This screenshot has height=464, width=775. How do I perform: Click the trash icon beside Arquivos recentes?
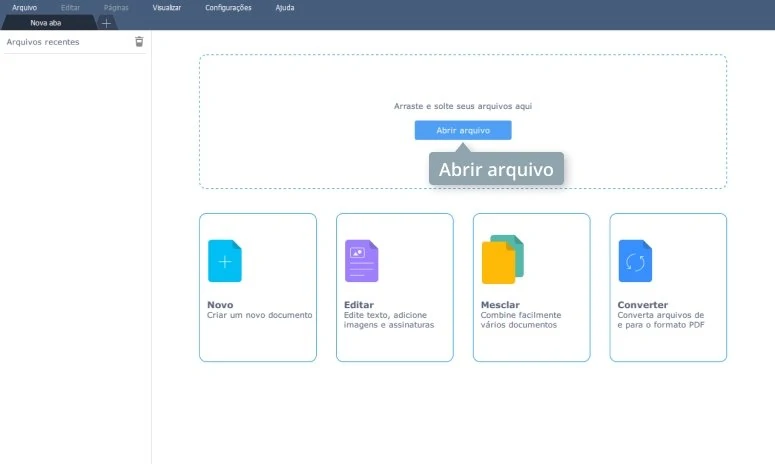click(139, 42)
